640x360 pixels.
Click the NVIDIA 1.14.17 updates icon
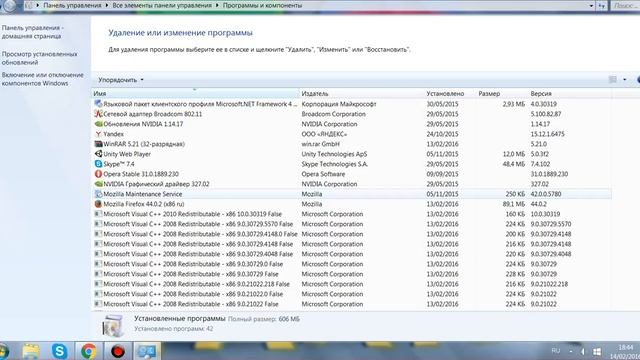98,124
